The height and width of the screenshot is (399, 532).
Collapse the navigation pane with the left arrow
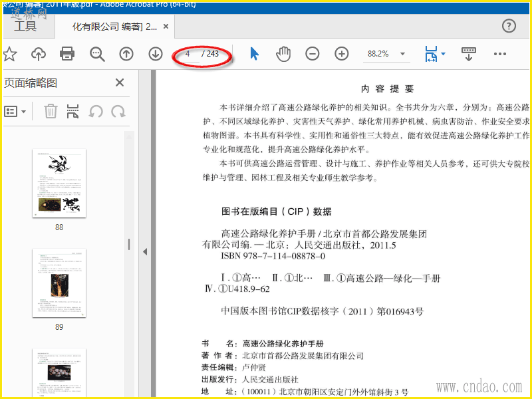point(145,251)
